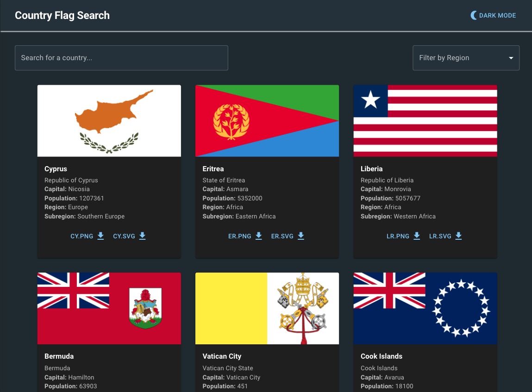Image resolution: width=532 pixels, height=392 pixels.
Task: Click Population: 451 line
Action: [225, 386]
